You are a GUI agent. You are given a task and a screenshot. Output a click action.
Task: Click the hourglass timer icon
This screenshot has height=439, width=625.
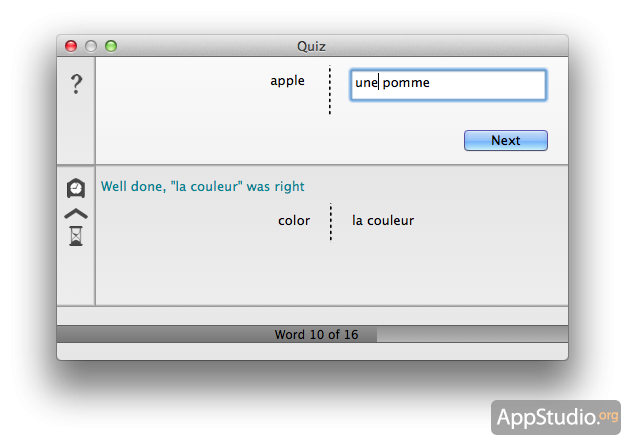76,235
